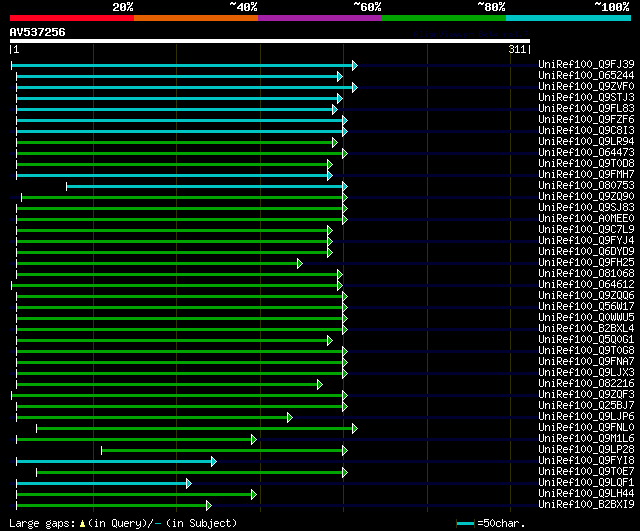Click the UniRef100_Q9LP28 label
The width and height of the screenshot is (640, 531).
[x=586, y=450]
